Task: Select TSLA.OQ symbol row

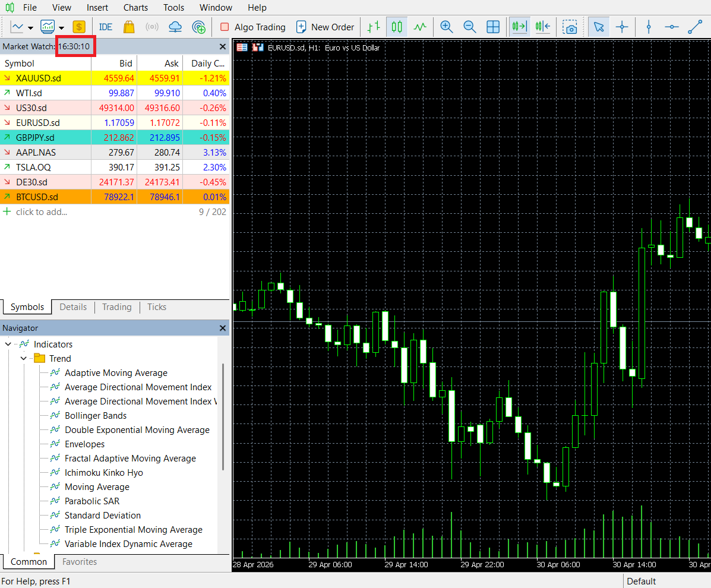Action: [115, 167]
